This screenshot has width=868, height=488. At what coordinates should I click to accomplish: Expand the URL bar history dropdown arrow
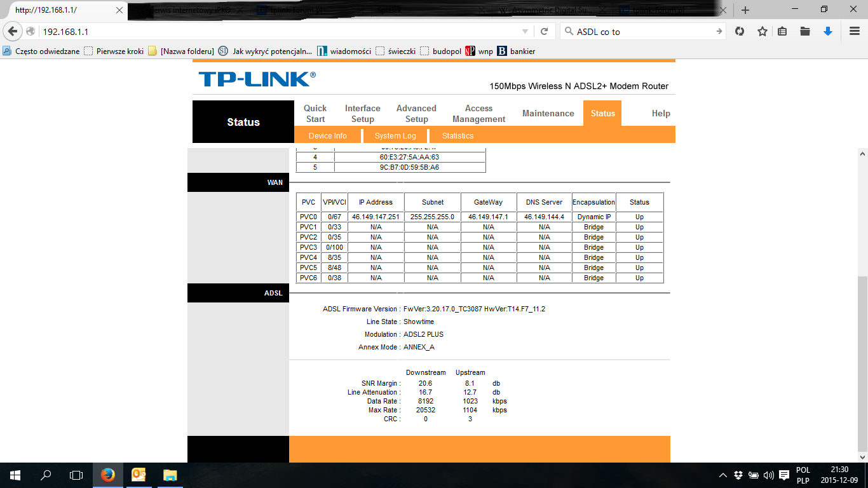[525, 31]
